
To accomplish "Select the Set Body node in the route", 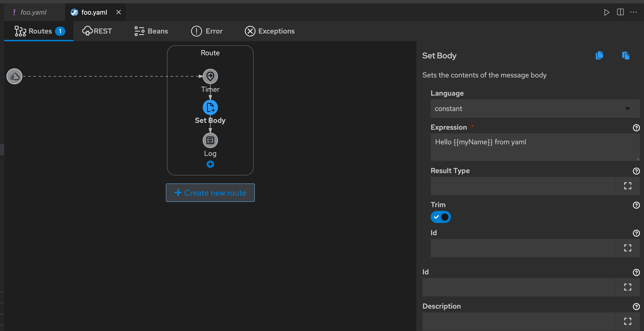I will (x=210, y=107).
